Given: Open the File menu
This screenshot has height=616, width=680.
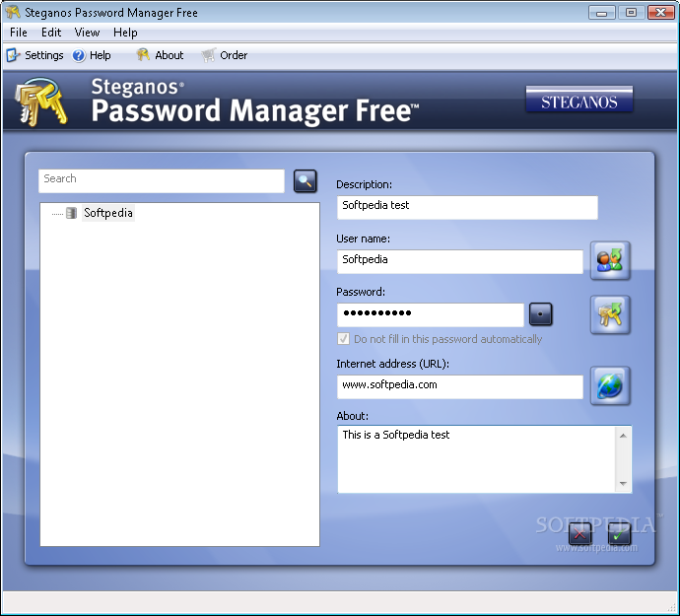Looking at the screenshot, I should 18,33.
